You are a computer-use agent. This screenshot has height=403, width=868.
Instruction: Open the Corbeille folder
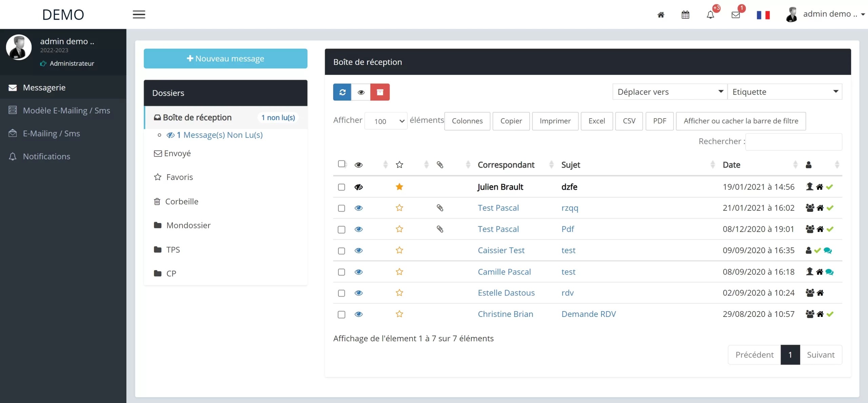click(181, 201)
